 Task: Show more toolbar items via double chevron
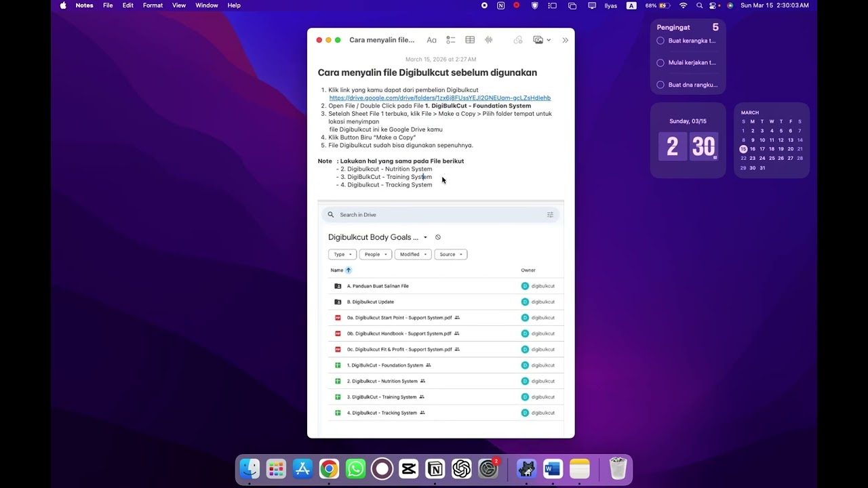[x=565, y=40]
